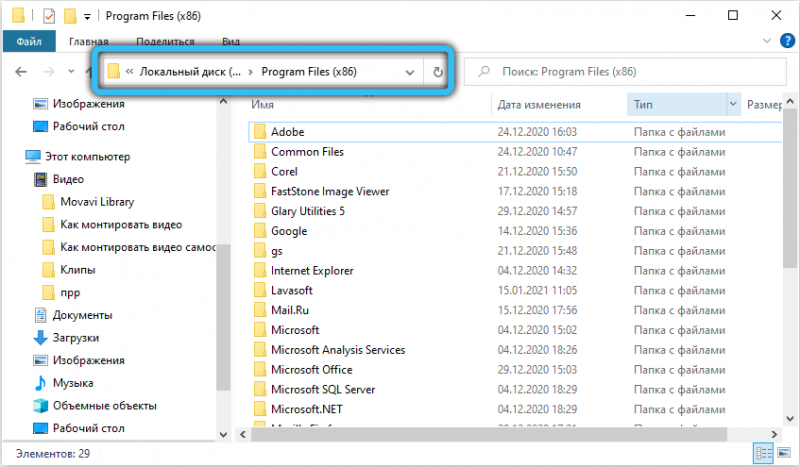Select the прр folder in the sidebar
The width and height of the screenshot is (800, 467).
coord(62,292)
